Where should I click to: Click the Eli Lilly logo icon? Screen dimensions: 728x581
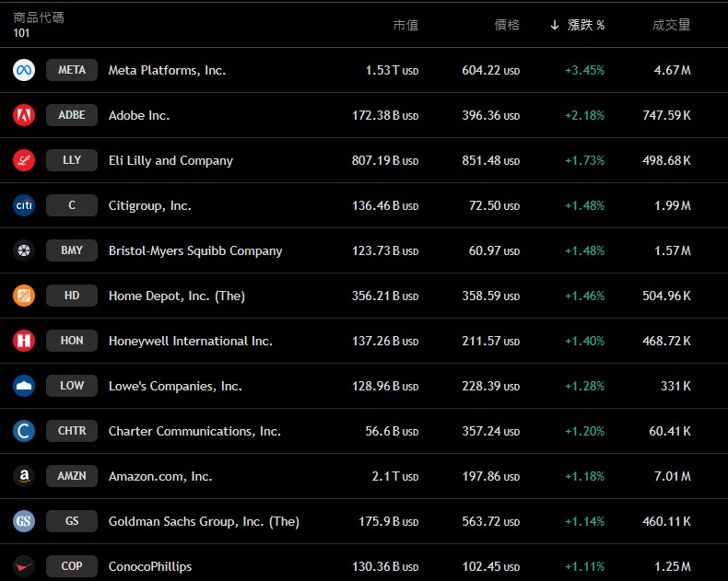(24, 160)
